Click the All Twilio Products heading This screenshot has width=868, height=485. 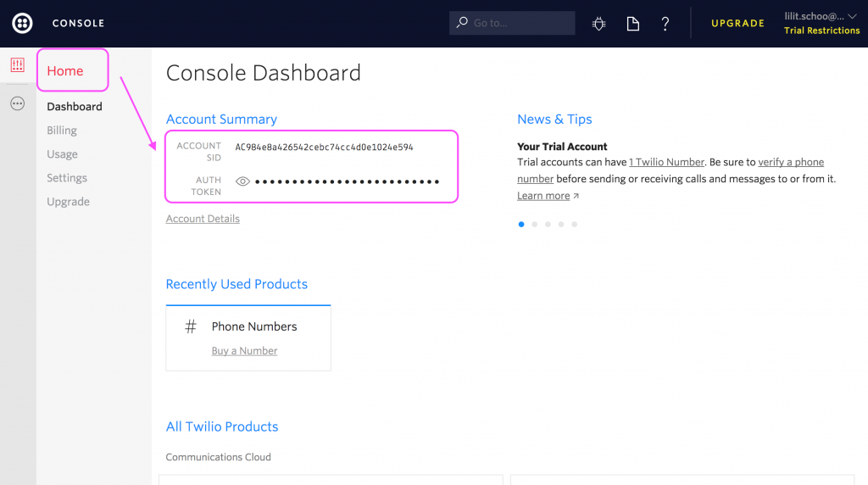coord(222,426)
